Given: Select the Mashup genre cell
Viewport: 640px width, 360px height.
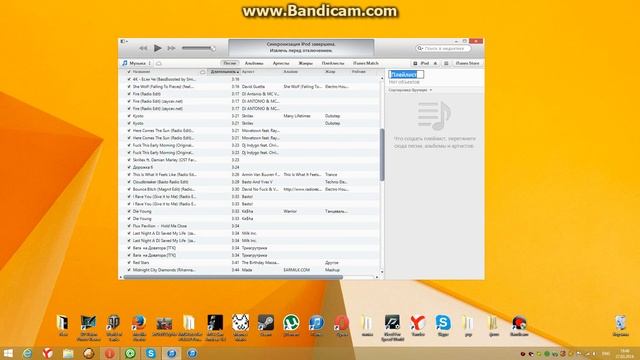Looking at the screenshot, I should click(x=332, y=270).
